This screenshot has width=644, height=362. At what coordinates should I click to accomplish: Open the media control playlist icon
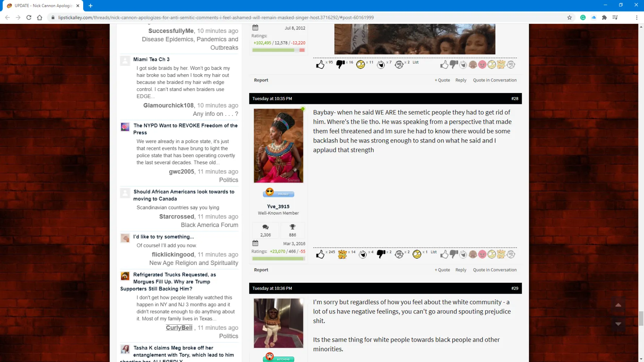click(x=615, y=17)
